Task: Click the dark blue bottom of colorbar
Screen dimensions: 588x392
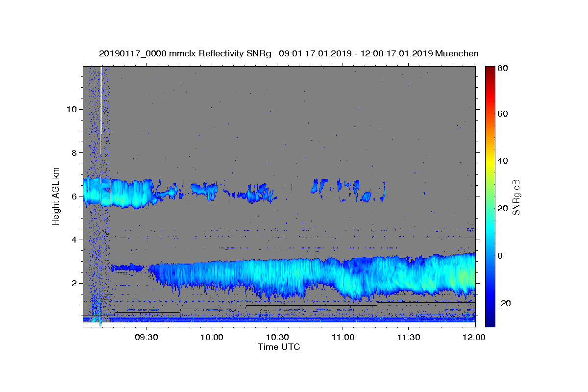Action: 490,321
